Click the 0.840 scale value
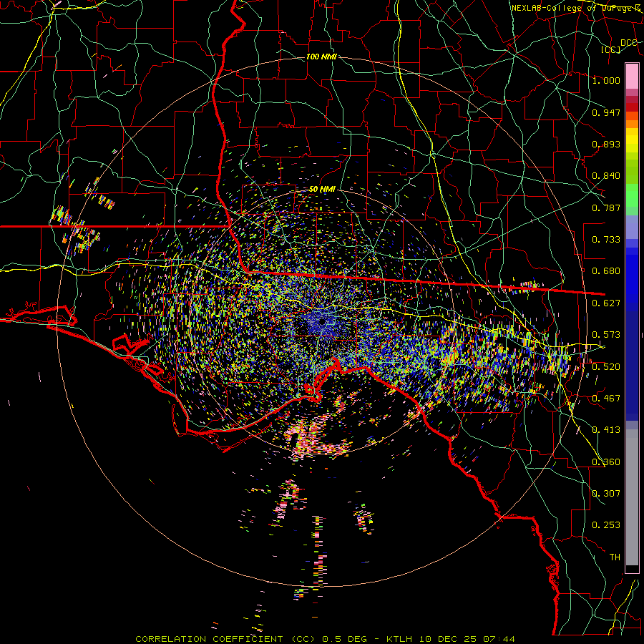644x644 pixels. pos(606,176)
